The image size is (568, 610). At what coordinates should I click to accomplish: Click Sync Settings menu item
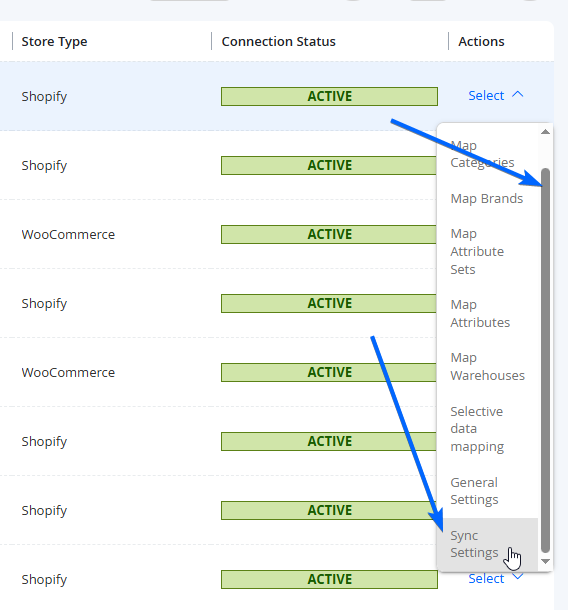point(488,544)
